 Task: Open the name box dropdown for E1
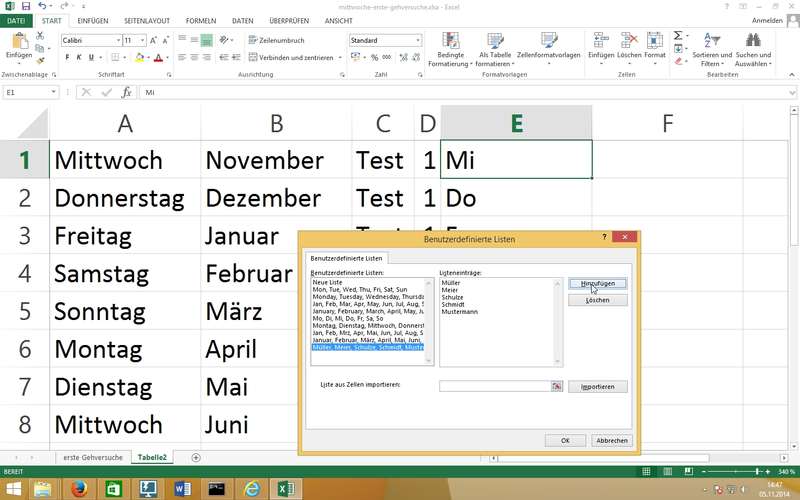click(52, 92)
